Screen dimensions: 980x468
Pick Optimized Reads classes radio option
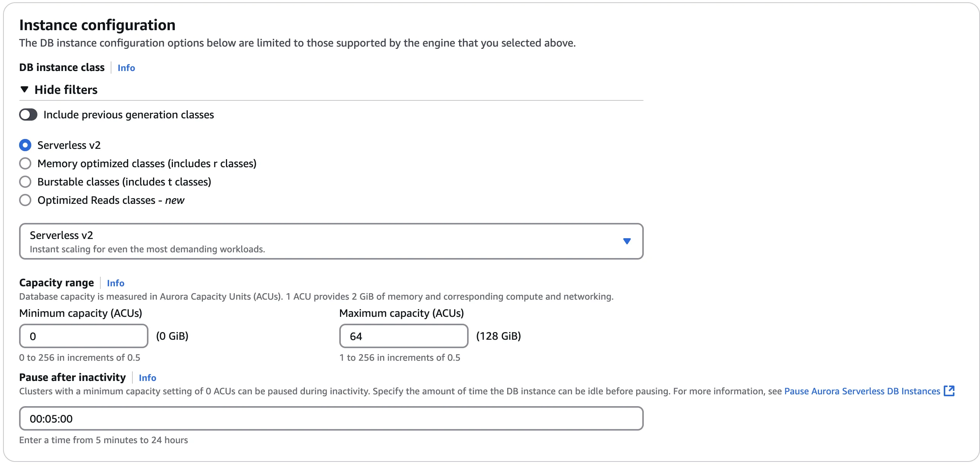coord(25,200)
